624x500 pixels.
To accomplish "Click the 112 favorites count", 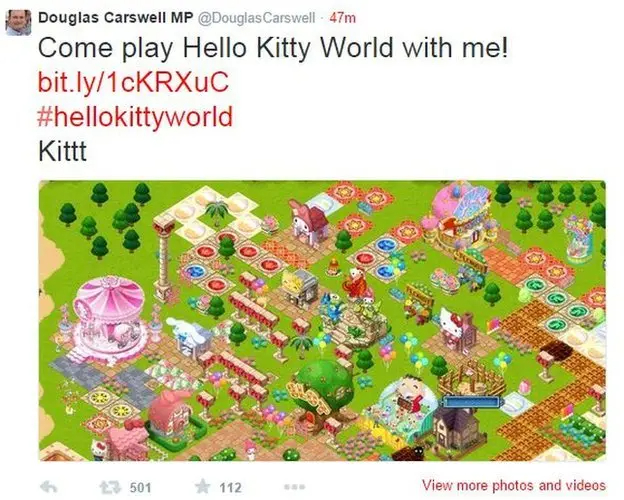I will pyautogui.click(x=230, y=487).
